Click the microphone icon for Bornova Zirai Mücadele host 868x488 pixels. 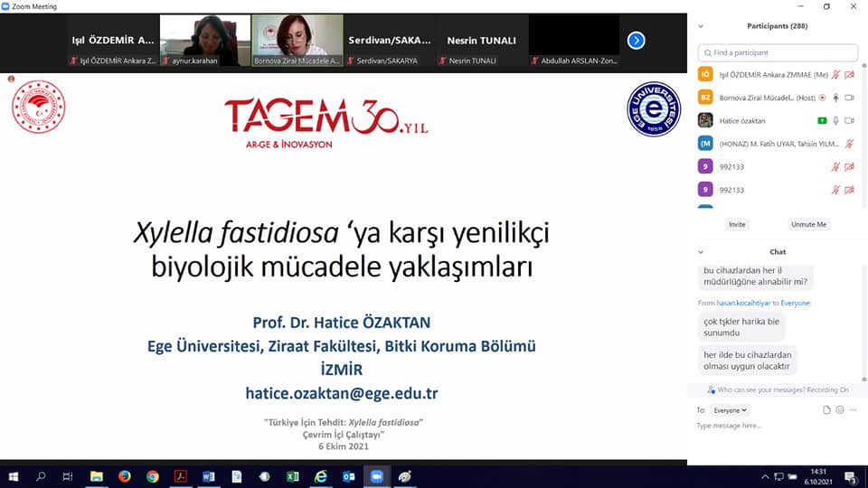click(836, 98)
